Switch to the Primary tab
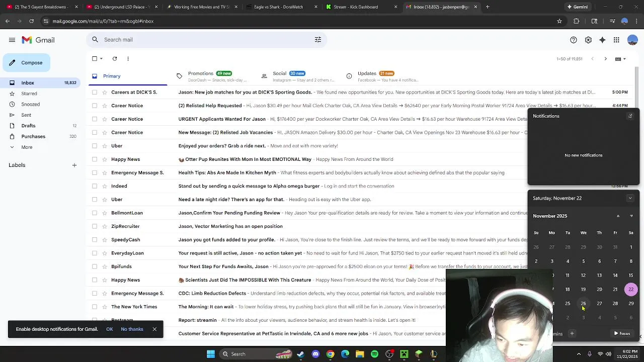644x362 pixels. (127, 76)
